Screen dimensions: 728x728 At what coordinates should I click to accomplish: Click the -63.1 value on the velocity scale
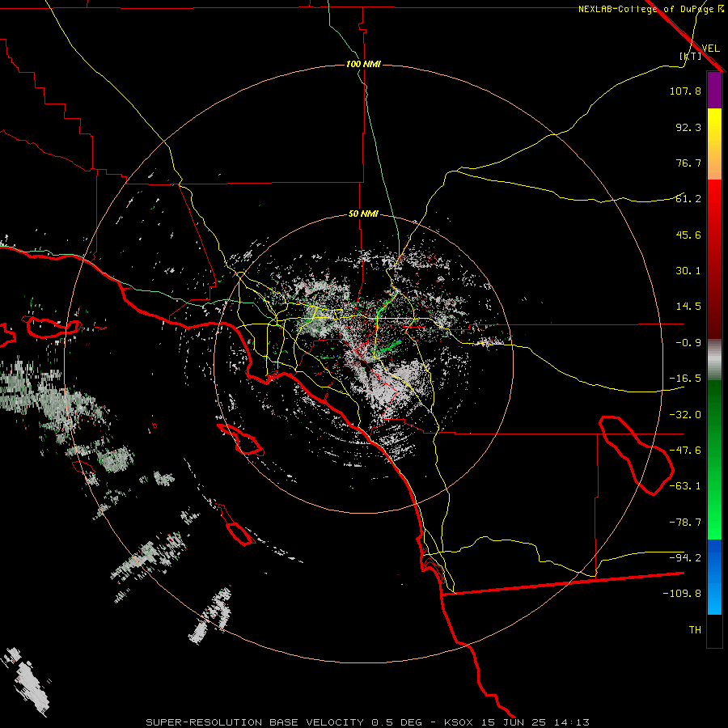coord(685,486)
